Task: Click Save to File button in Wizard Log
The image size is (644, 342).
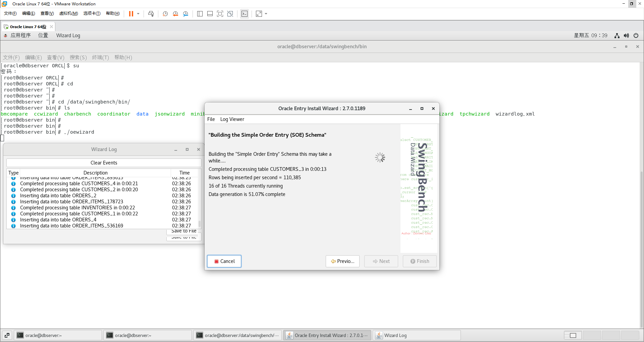Action: (x=184, y=231)
